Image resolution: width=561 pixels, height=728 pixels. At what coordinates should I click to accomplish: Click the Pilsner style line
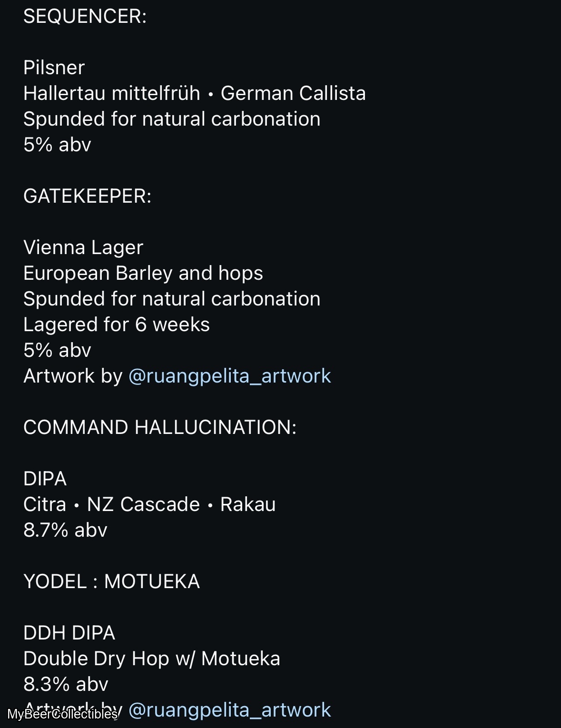coord(54,68)
